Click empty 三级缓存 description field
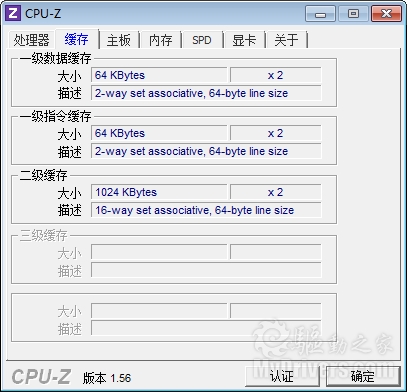Viewport: 407px width, 392px height. [x=206, y=270]
